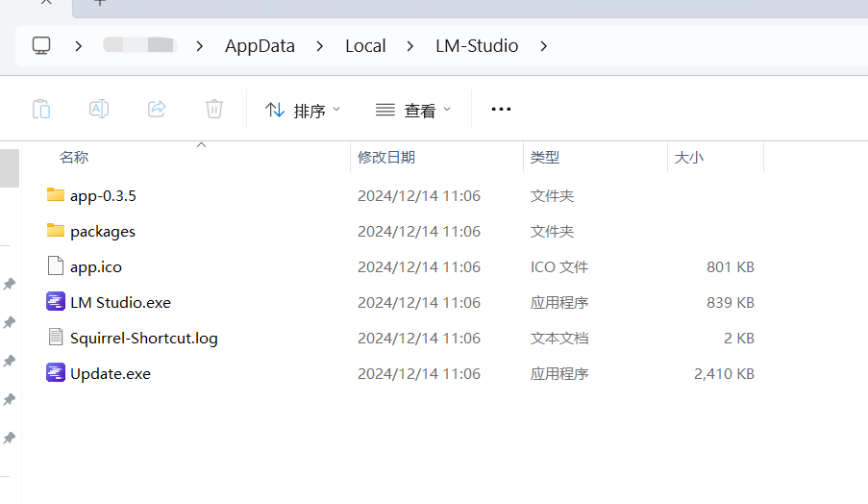Open the 排序 sort dropdown
Viewport: 868px width, 504px height.
pyautogui.click(x=302, y=111)
